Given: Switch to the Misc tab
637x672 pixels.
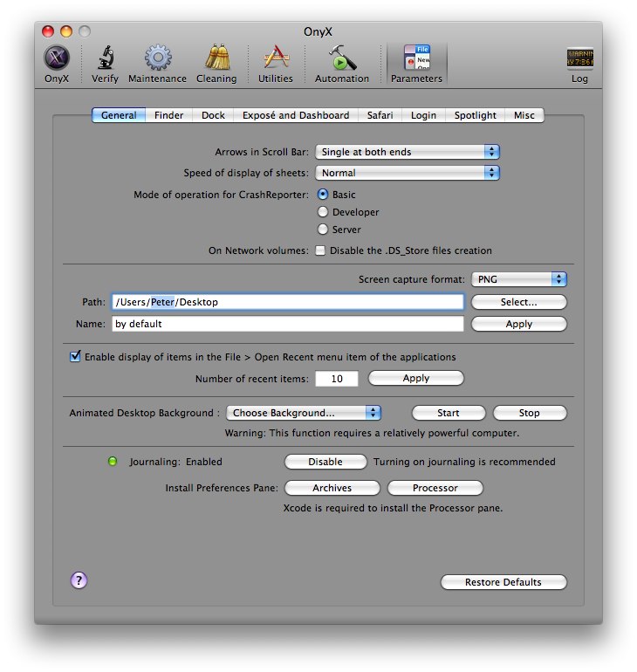Looking at the screenshot, I should click(x=524, y=115).
